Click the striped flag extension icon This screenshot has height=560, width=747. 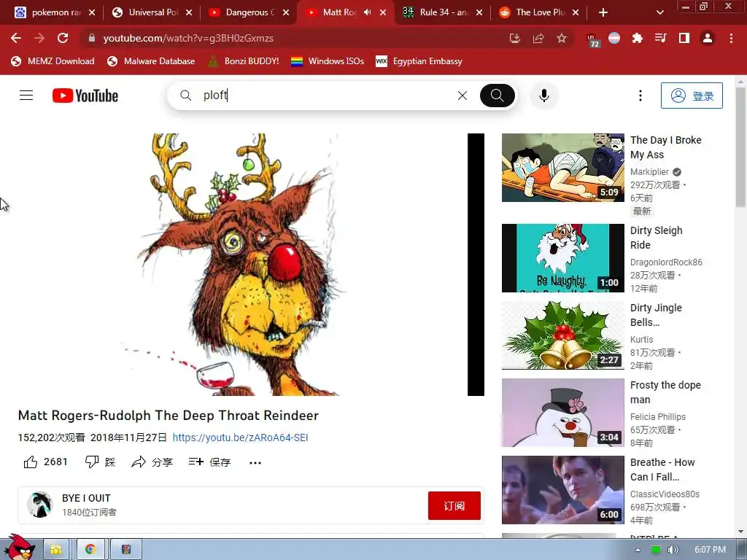[x=614, y=38]
